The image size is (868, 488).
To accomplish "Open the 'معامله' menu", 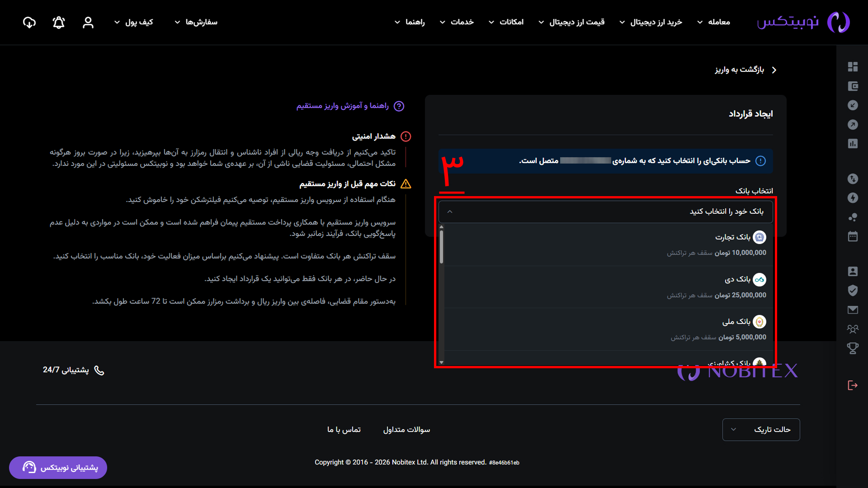I will coord(713,22).
